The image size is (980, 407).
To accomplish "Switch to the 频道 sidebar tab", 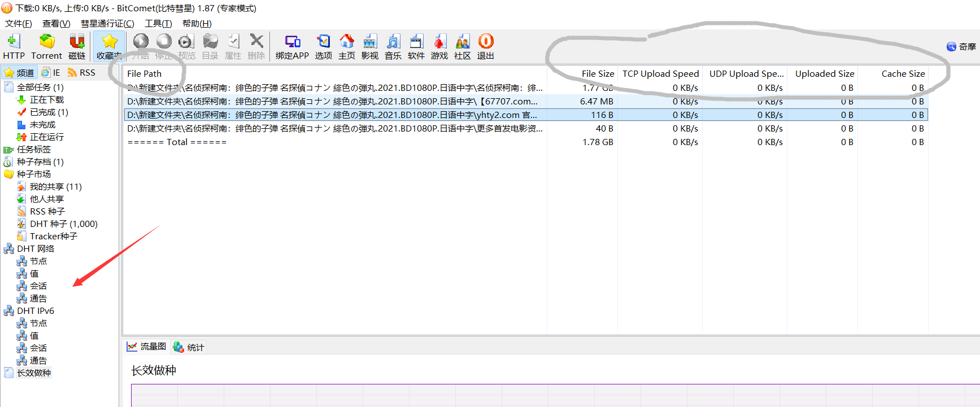I will pos(19,72).
